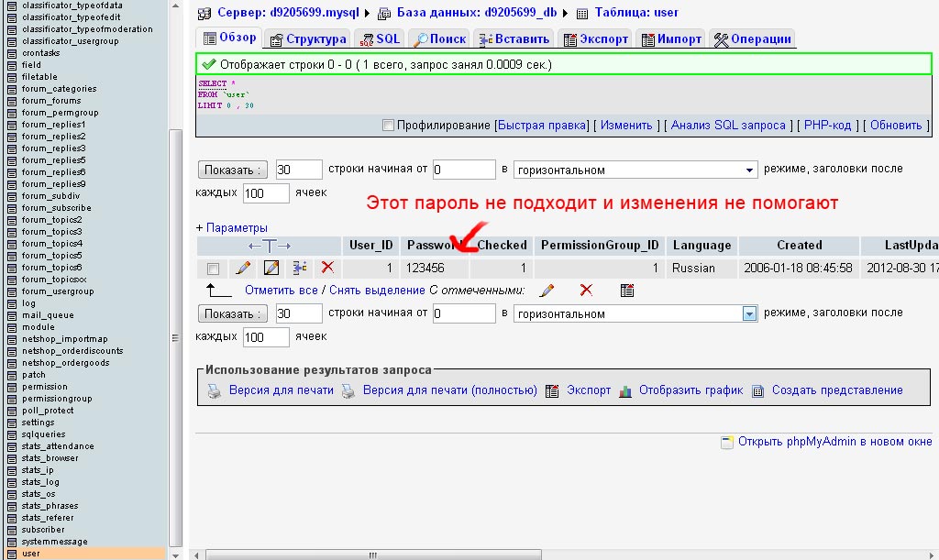The height and width of the screenshot is (560, 939).
Task: Enable the 'Профилирование' checkbox
Action: tap(388, 126)
